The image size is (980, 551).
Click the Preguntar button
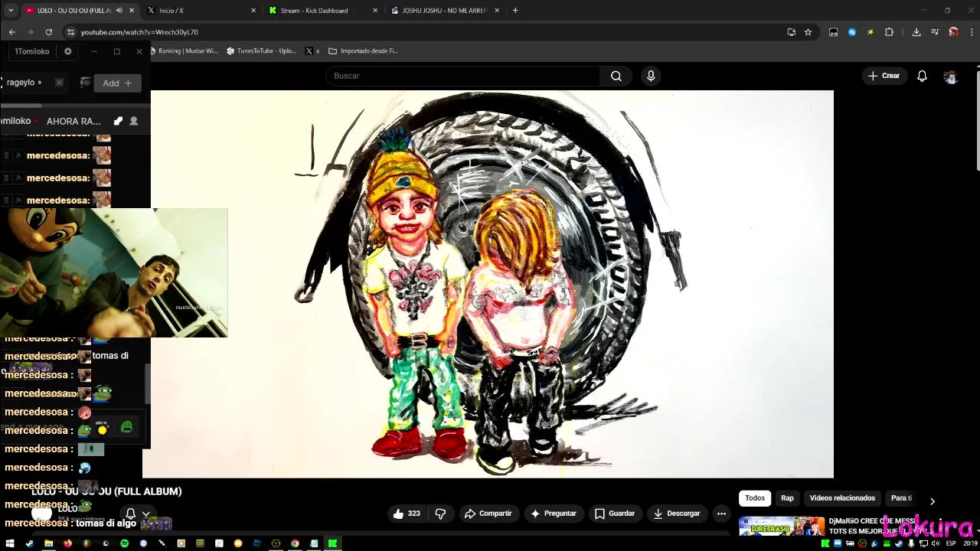(553, 514)
